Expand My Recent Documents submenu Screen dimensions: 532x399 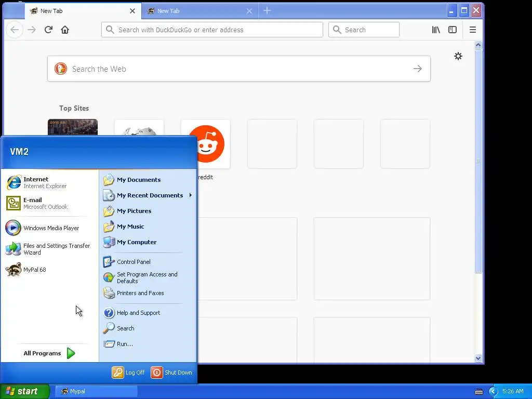pyautogui.click(x=148, y=195)
